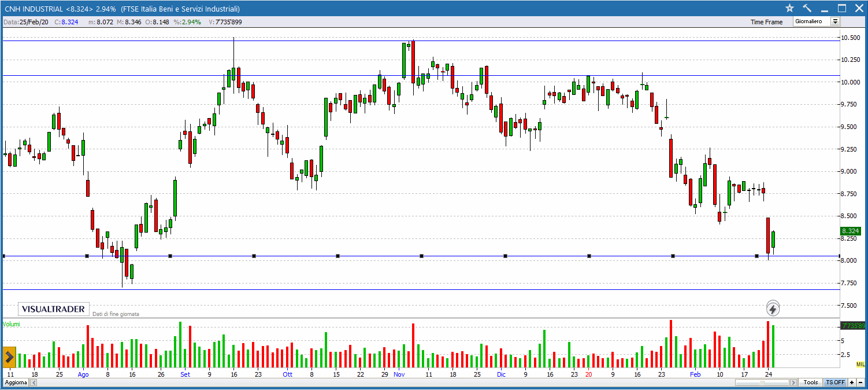Select the horizontal line near 10.07

point(421,75)
